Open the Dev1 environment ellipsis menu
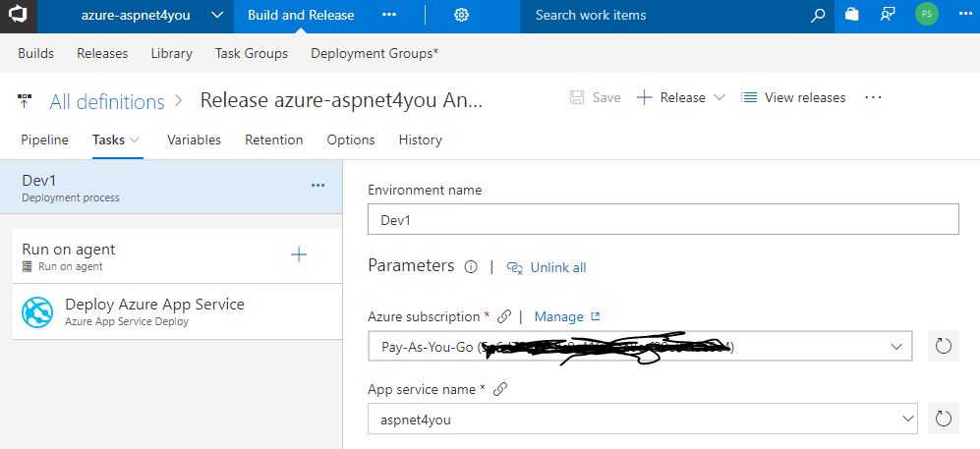This screenshot has width=980, height=449. tap(318, 186)
